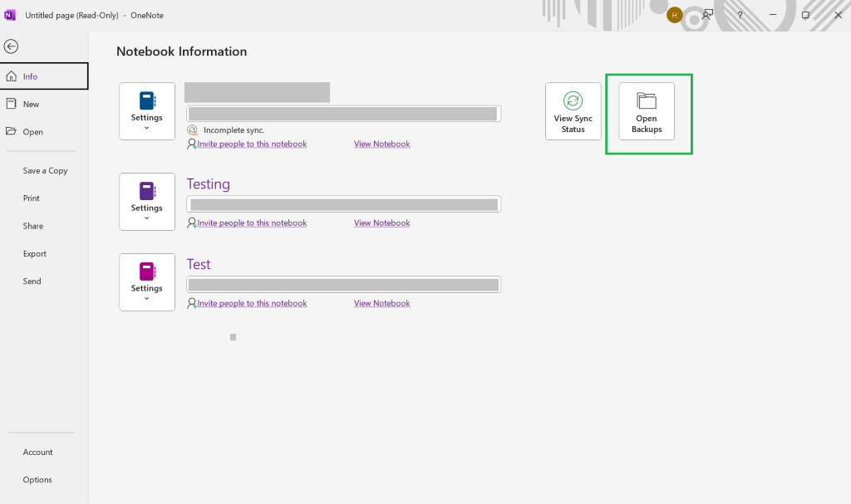Expand Settings dropdown for Test notebook
This screenshot has height=504, width=851.
(x=147, y=282)
